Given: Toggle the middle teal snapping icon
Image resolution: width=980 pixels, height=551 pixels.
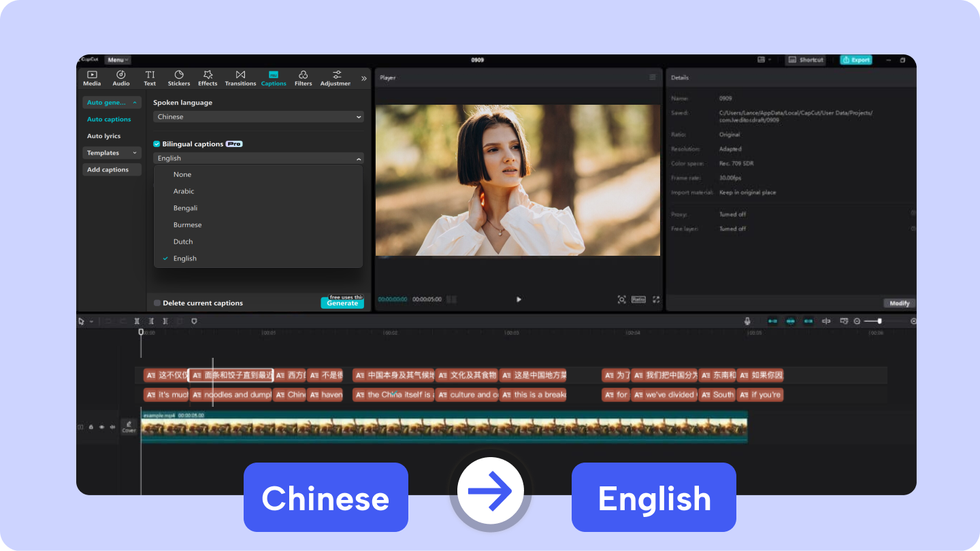Looking at the screenshot, I should click(x=790, y=321).
